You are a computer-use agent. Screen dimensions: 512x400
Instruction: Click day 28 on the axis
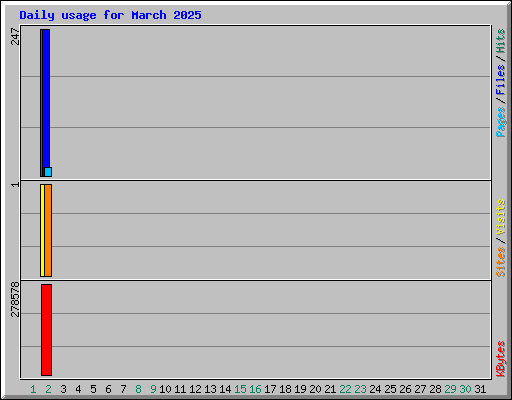[x=435, y=389]
